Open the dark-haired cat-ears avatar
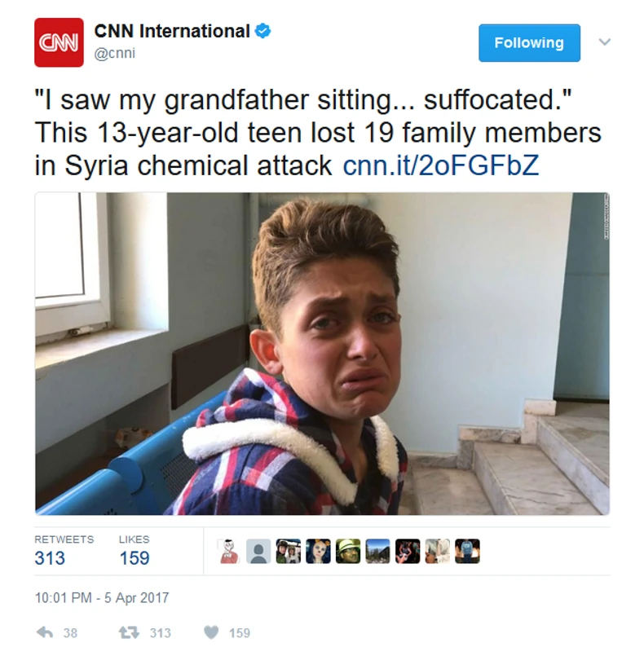This screenshot has width=644, height=669. (x=318, y=551)
